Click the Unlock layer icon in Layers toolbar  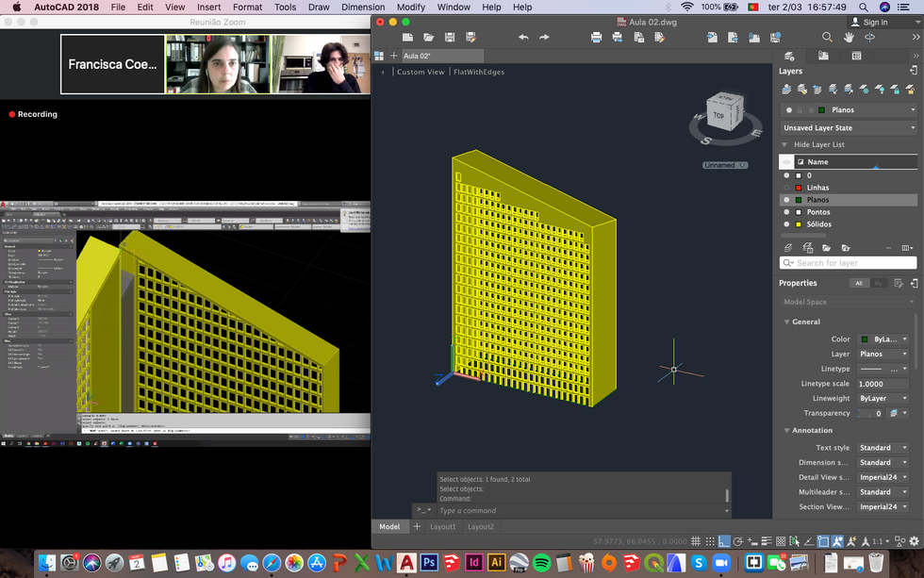(x=911, y=89)
